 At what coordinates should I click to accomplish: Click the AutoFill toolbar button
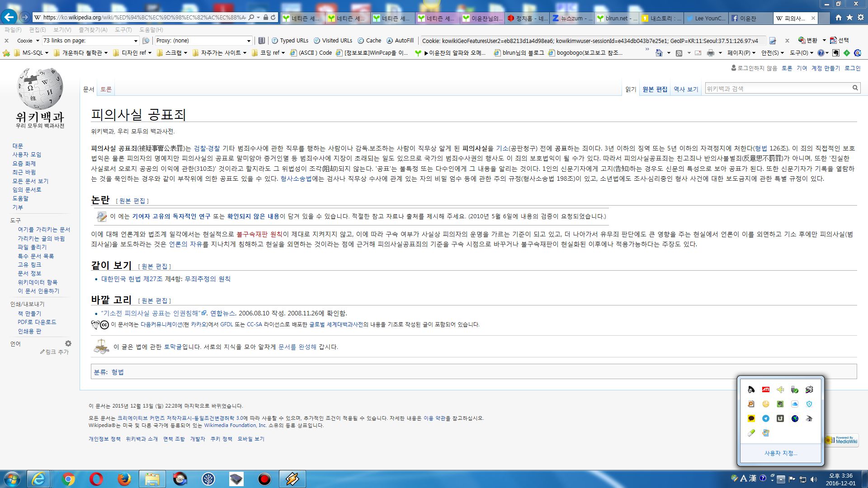click(400, 41)
